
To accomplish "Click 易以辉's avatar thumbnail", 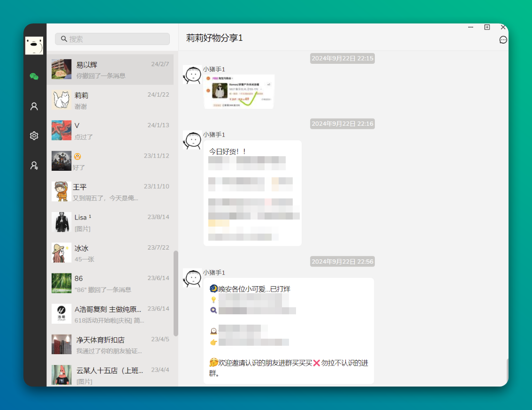I will (61, 69).
